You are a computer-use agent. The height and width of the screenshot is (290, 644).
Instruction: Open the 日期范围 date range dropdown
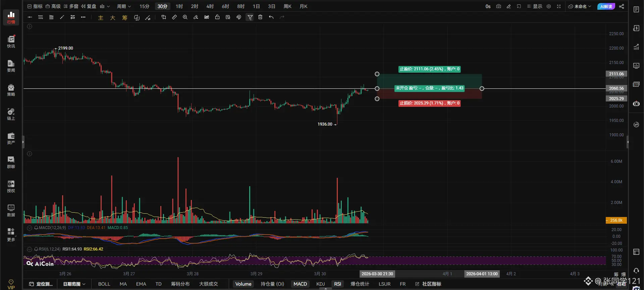(x=74, y=284)
